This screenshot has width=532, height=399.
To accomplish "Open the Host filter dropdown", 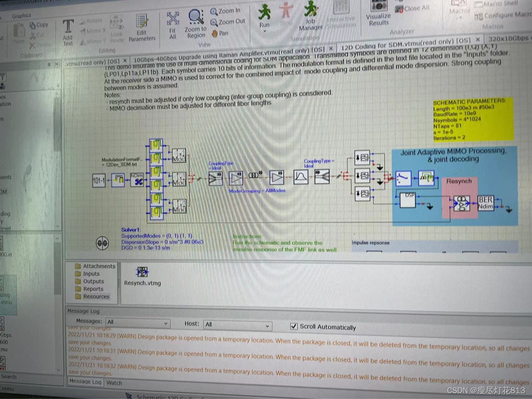I will click(267, 326).
